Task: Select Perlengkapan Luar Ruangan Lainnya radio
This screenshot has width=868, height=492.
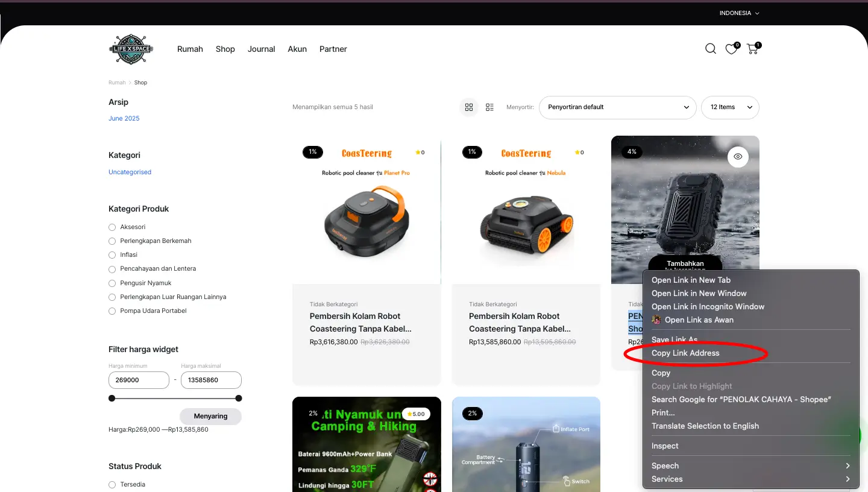Action: pos(112,297)
